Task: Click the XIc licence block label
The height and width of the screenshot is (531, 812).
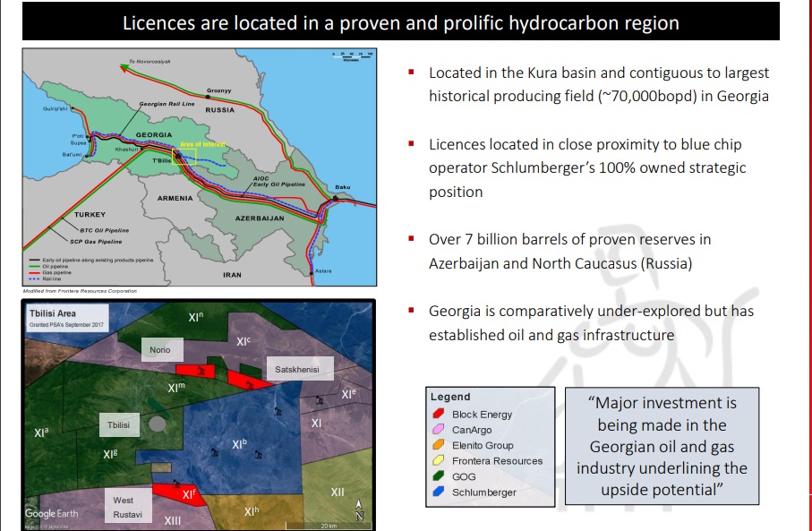Action: click(x=243, y=341)
